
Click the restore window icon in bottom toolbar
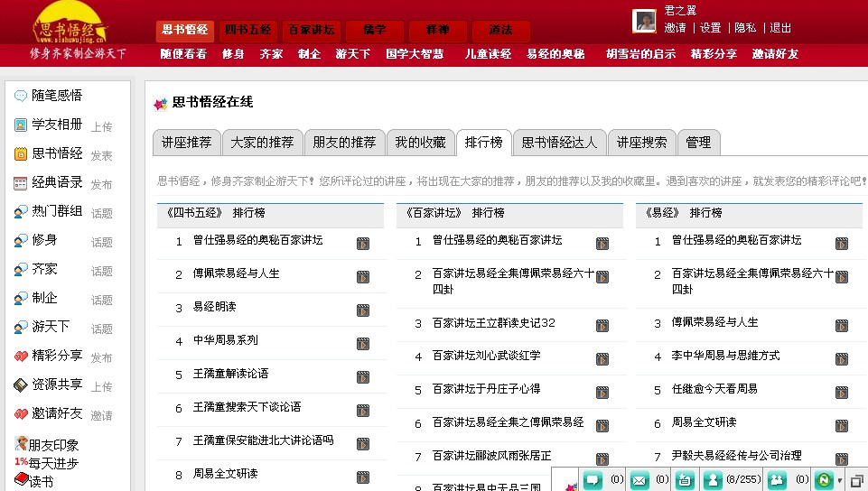(x=857, y=480)
